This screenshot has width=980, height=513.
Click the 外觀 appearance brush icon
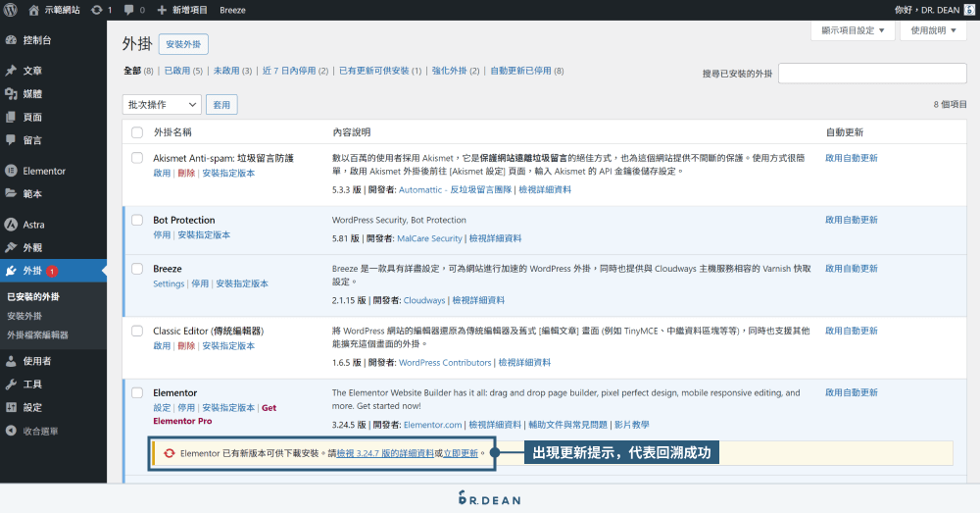pos(11,248)
